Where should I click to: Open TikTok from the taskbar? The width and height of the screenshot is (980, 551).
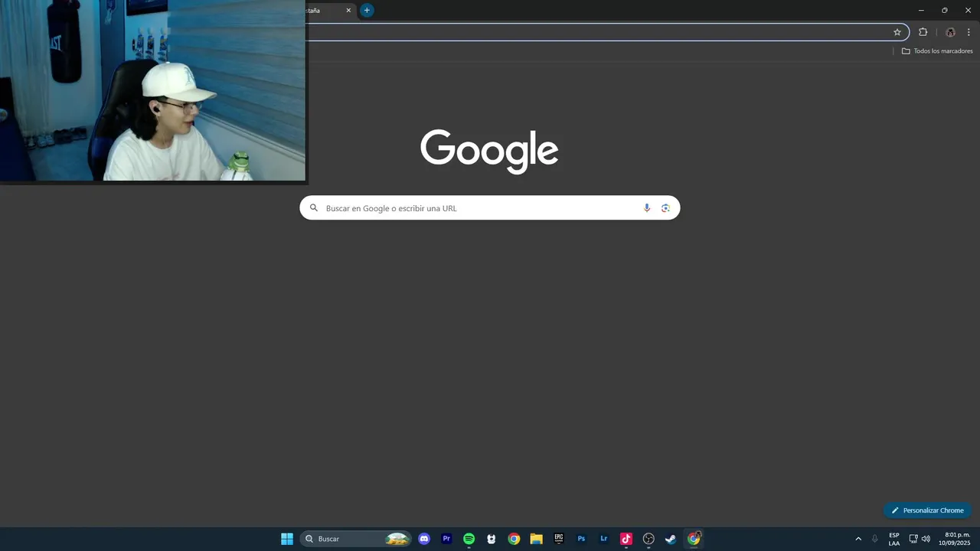tap(626, 539)
